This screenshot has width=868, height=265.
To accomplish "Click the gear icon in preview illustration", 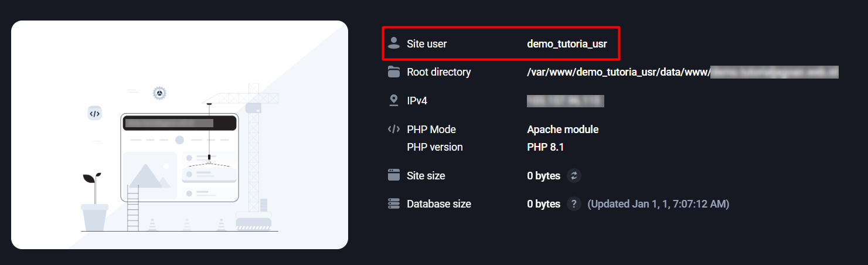I will click(x=159, y=93).
